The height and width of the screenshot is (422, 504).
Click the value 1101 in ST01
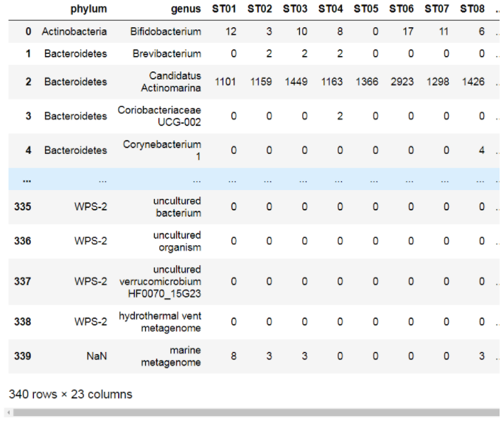pos(225,82)
